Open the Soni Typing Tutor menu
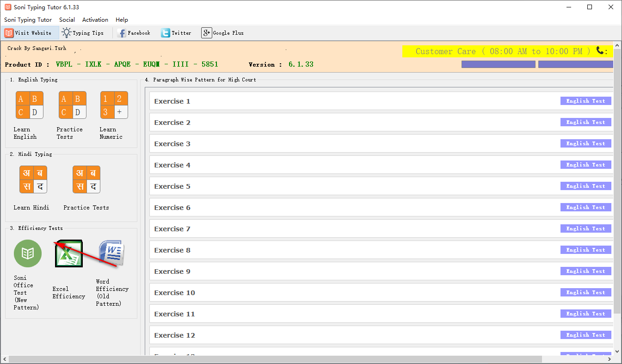 tap(28, 20)
